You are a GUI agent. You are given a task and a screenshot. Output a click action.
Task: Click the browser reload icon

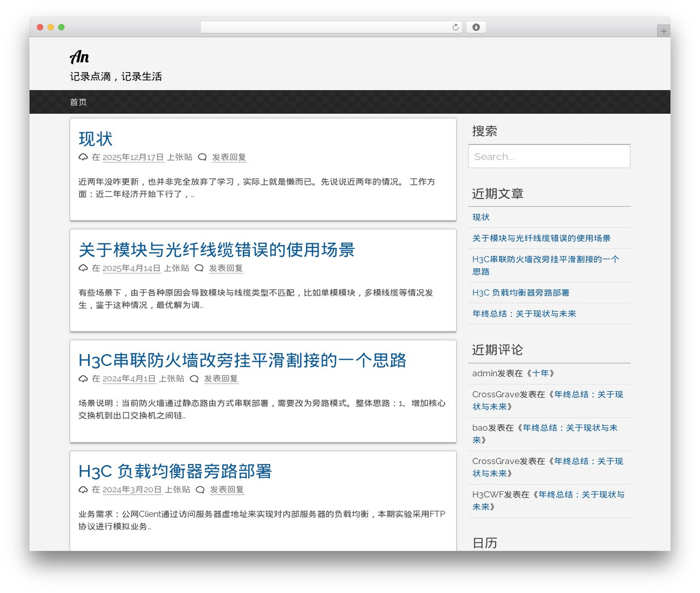(x=455, y=27)
